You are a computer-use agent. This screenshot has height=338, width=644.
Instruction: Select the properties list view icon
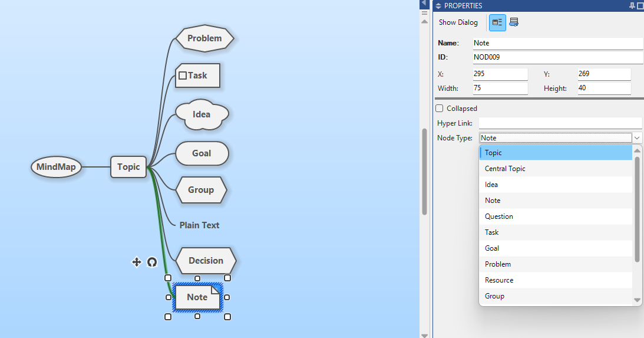[497, 22]
